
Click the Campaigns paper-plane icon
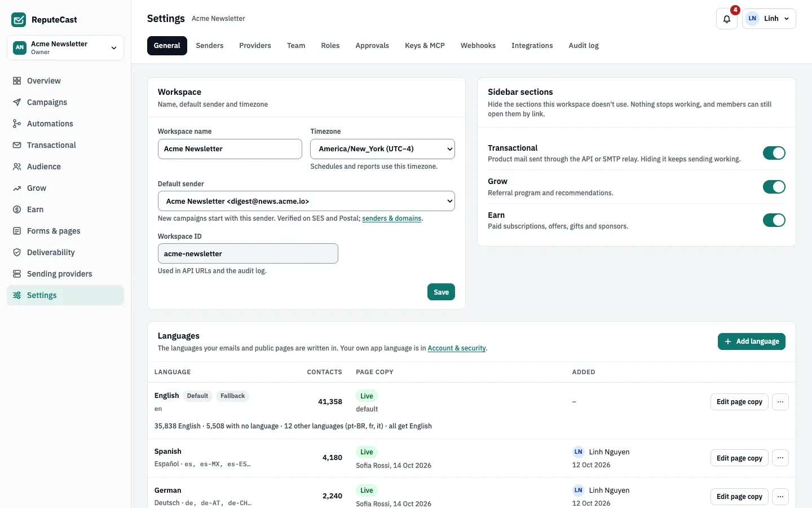tap(17, 102)
